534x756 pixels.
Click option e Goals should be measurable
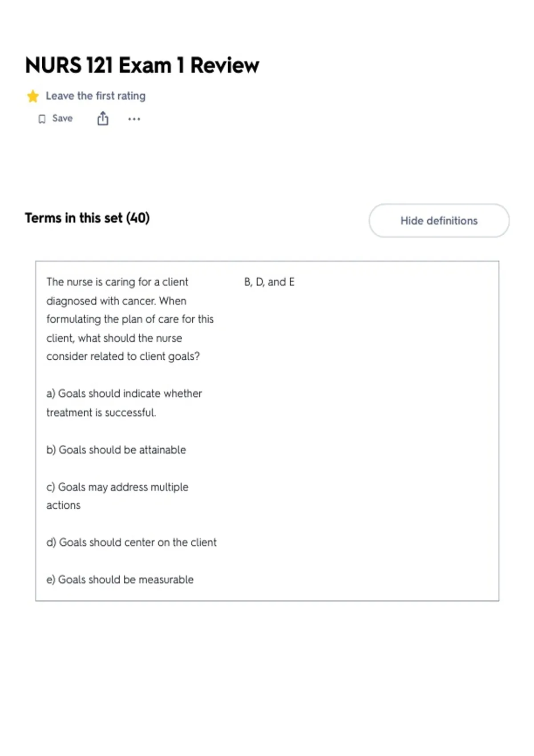tap(120, 580)
